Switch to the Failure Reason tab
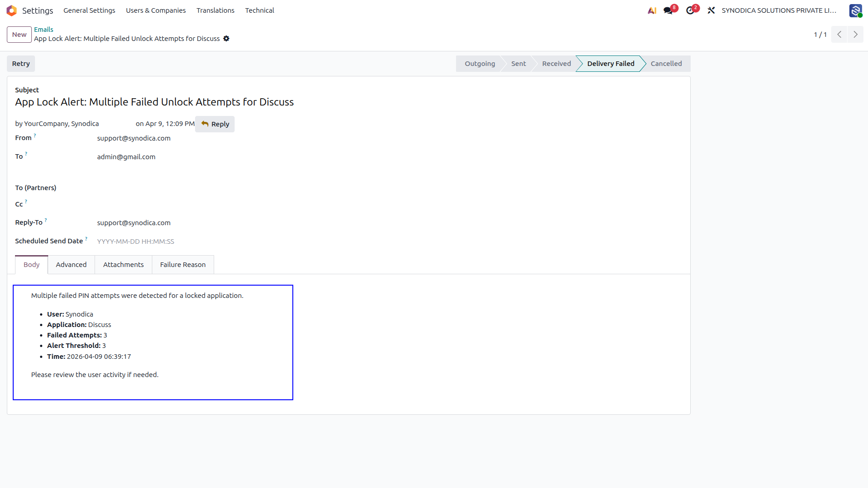868x488 pixels. (183, 265)
